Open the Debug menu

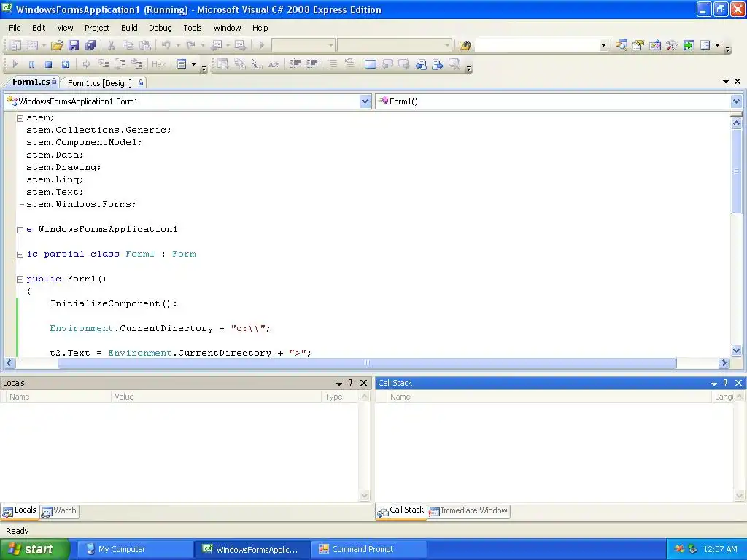pyautogui.click(x=160, y=28)
